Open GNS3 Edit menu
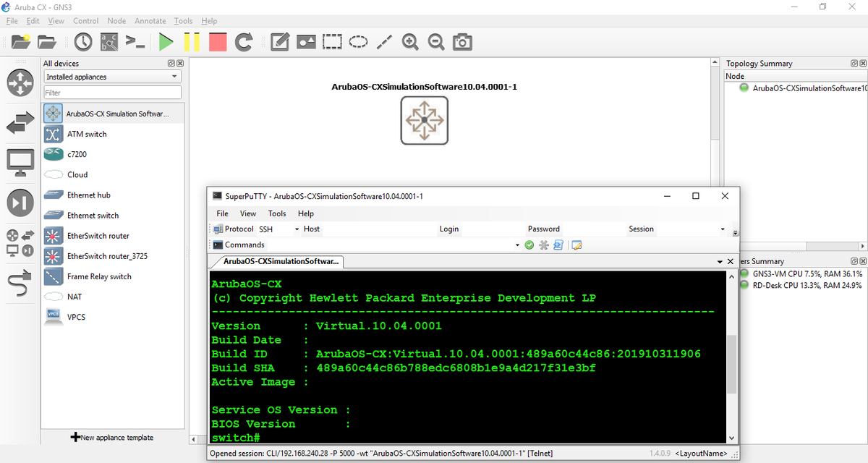This screenshot has height=463, width=868. (x=33, y=21)
